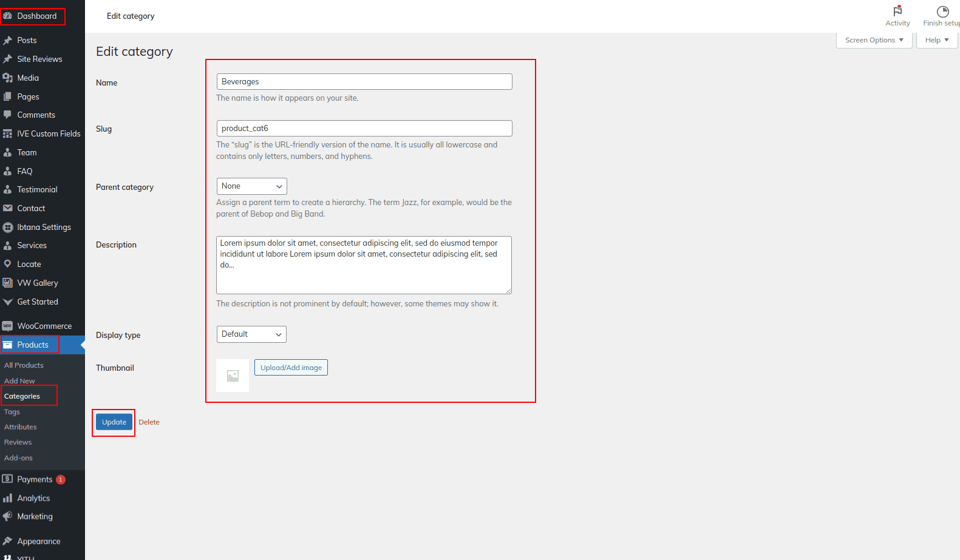
Task: Expand the Help panel
Action: point(936,40)
